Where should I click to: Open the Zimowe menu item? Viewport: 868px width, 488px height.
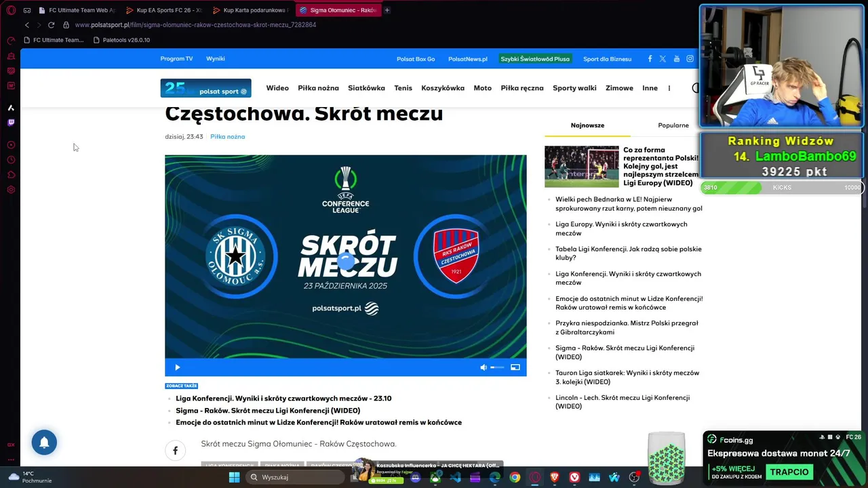[619, 88]
